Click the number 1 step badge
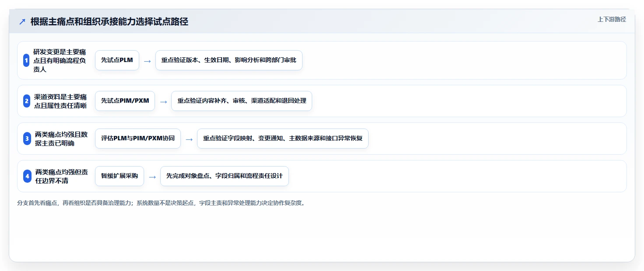The image size is (644, 271). coord(26,60)
